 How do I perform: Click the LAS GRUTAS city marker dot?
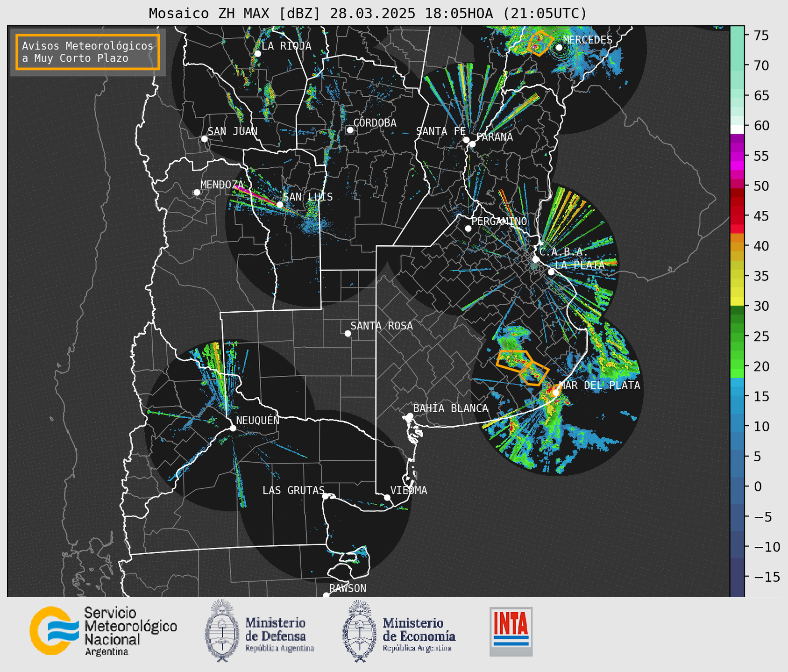click(326, 496)
